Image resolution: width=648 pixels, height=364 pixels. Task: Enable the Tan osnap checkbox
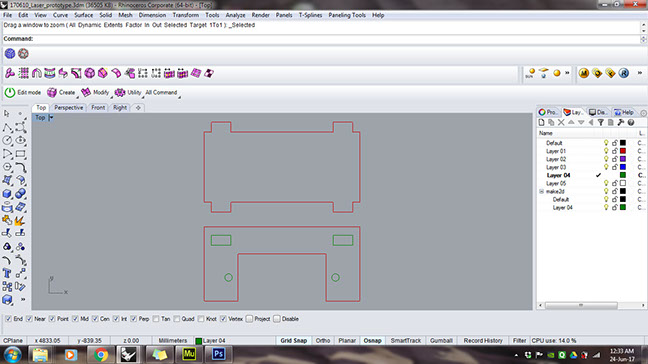click(156, 319)
